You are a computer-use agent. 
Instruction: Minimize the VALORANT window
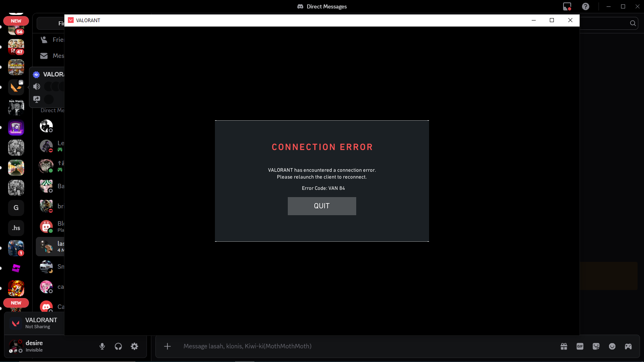(x=534, y=20)
